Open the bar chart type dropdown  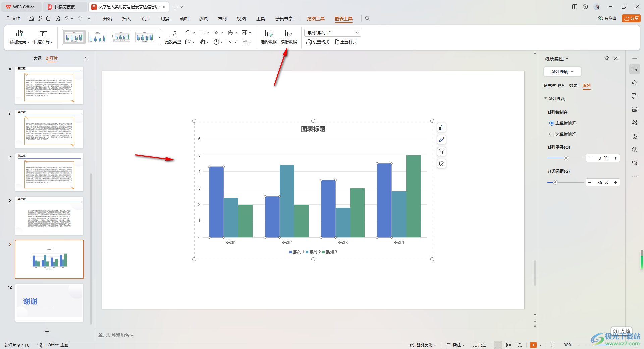190,33
